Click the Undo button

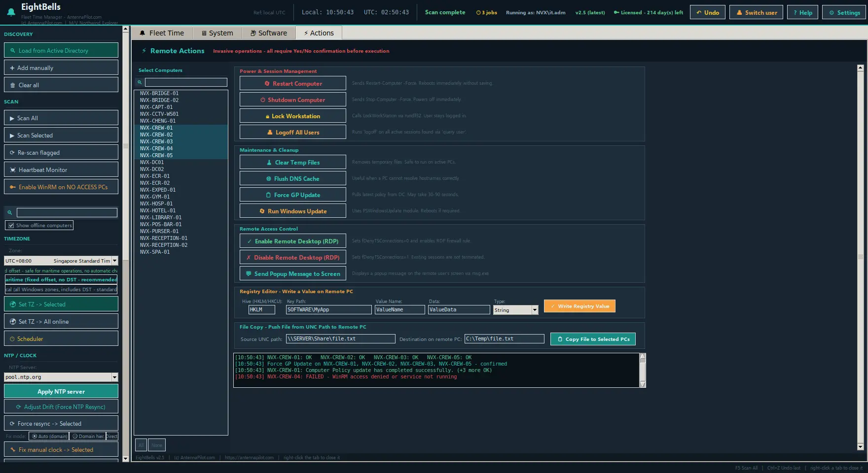coord(707,12)
